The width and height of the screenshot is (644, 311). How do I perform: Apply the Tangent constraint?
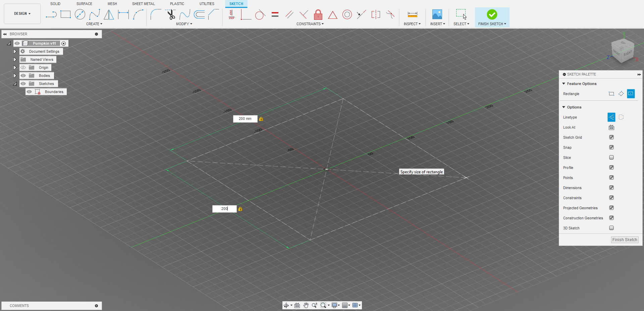point(260,14)
